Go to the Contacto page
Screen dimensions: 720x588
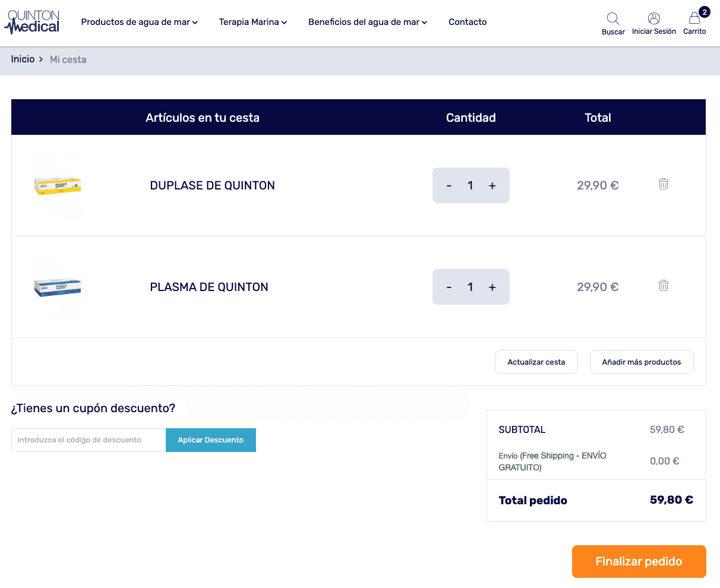[x=468, y=22]
